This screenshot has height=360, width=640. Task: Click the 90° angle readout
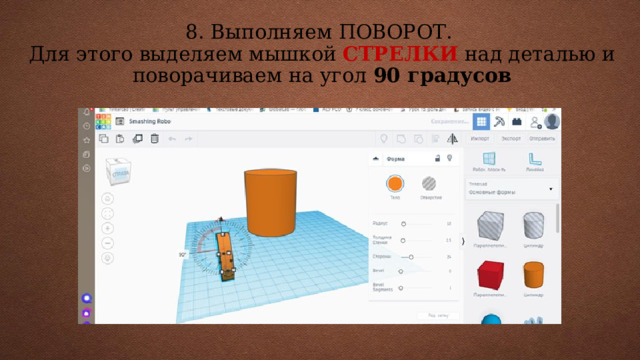coord(182,255)
